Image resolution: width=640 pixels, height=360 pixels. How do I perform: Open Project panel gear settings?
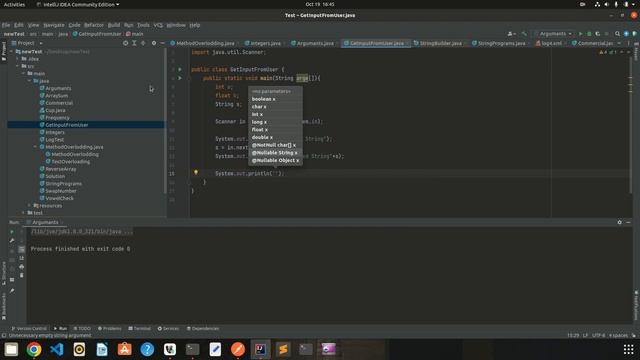point(153,43)
